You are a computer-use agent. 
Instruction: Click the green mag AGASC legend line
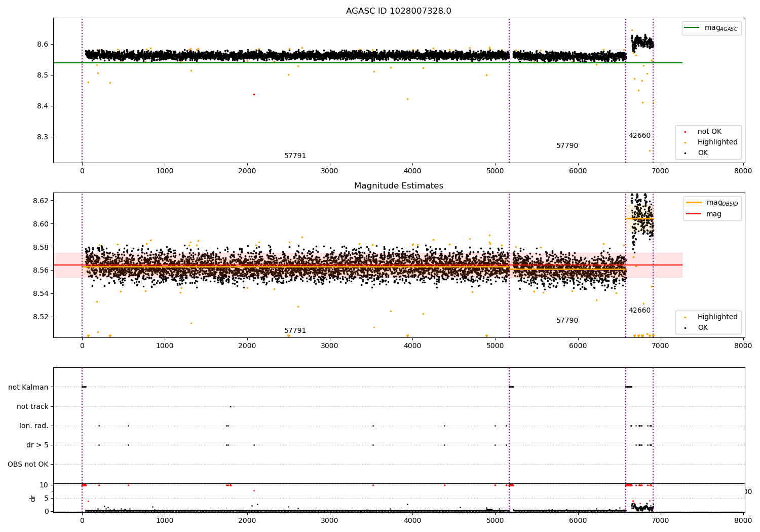click(692, 28)
